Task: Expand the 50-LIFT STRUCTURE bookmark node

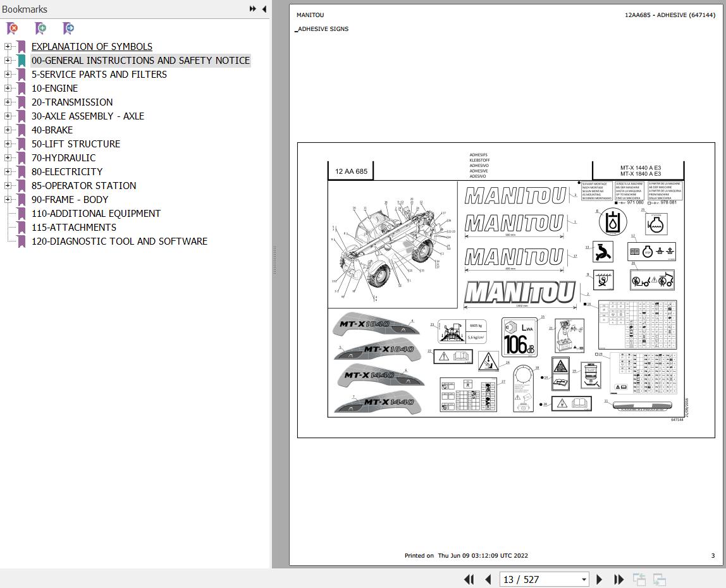Action: [x=8, y=144]
